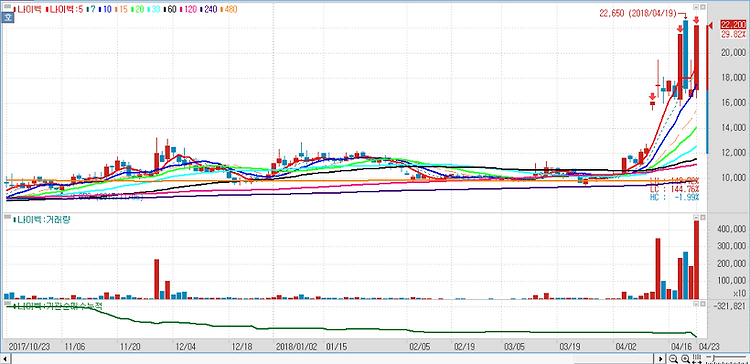
Task: Click the -321,821 net-buy axis value
Action: pos(730,307)
